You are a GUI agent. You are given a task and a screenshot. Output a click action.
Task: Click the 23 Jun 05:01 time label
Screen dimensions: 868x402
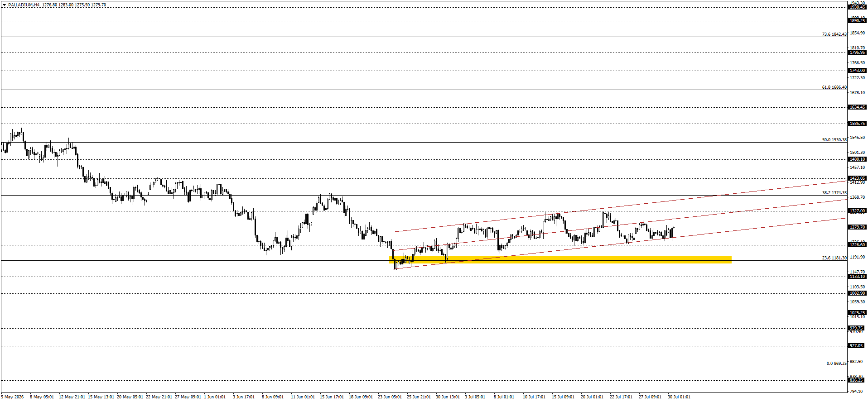point(390,397)
